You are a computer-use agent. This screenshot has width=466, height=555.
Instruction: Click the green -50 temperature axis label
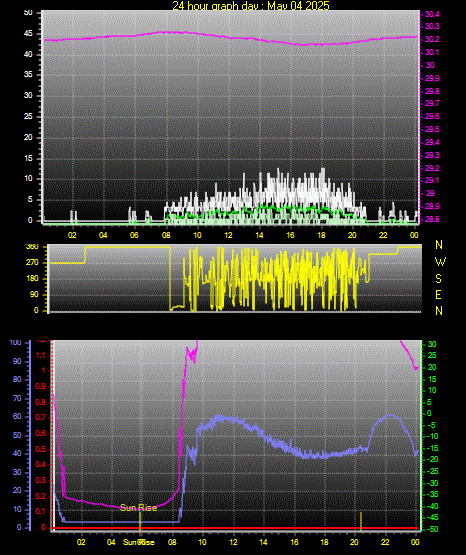pos(433,530)
